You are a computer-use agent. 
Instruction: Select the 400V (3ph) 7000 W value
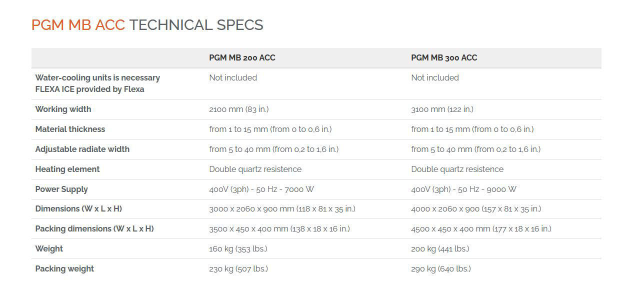261,189
